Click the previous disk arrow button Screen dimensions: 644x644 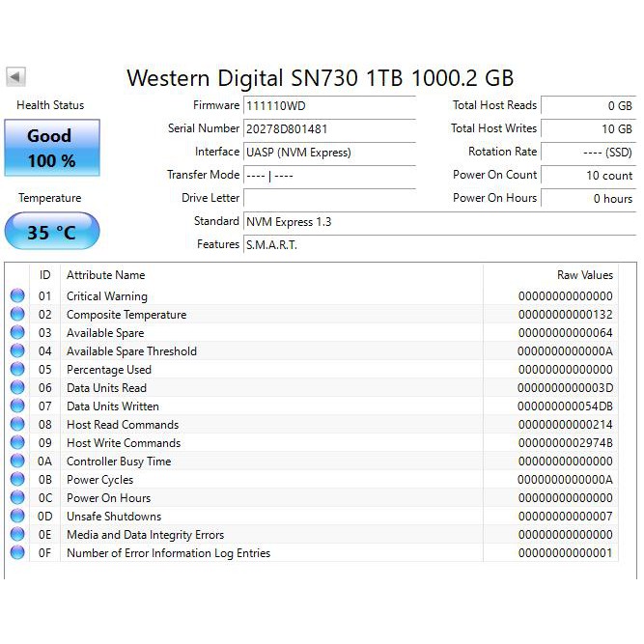click(x=16, y=77)
